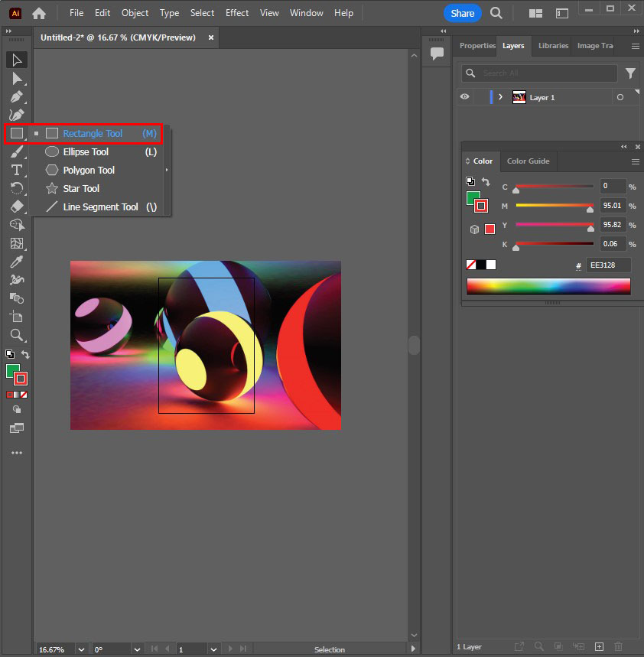This screenshot has height=657, width=644.
Task: Open the zoom level dropdown at 16.67%
Action: pyautogui.click(x=82, y=649)
